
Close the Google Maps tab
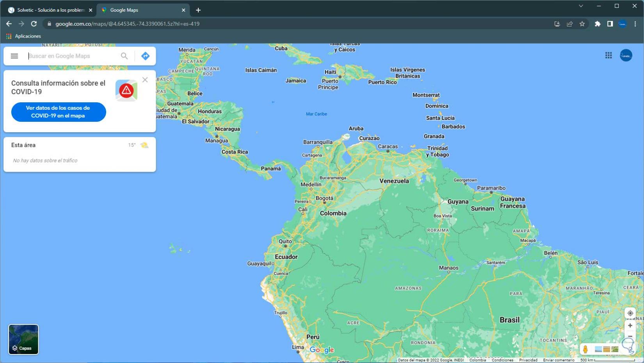point(183,10)
